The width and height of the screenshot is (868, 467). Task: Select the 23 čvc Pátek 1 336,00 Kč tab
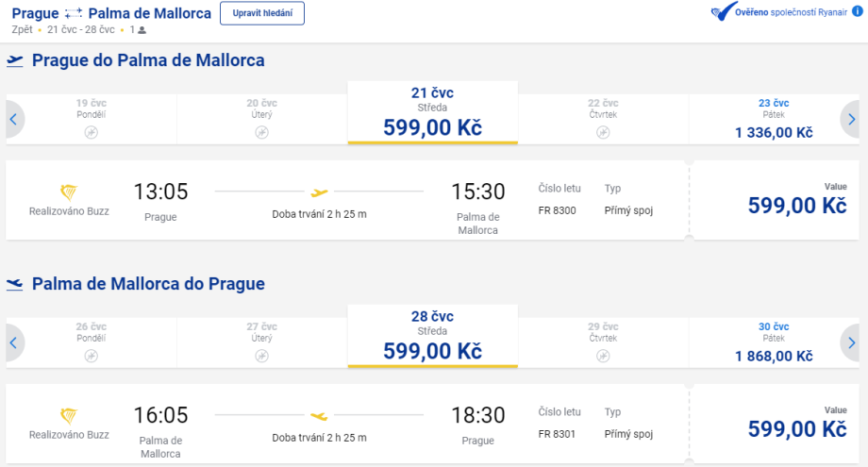point(773,119)
